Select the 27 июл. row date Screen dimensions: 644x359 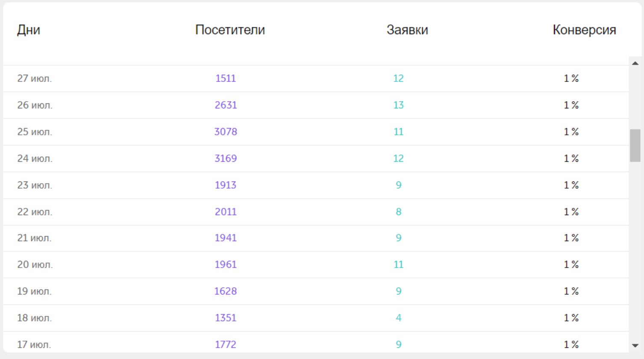tap(34, 79)
